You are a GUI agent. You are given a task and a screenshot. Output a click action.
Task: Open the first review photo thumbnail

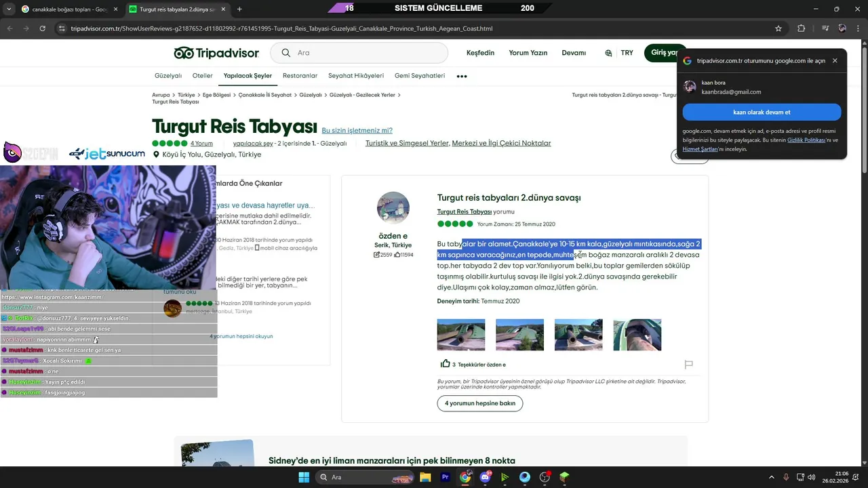tap(461, 334)
